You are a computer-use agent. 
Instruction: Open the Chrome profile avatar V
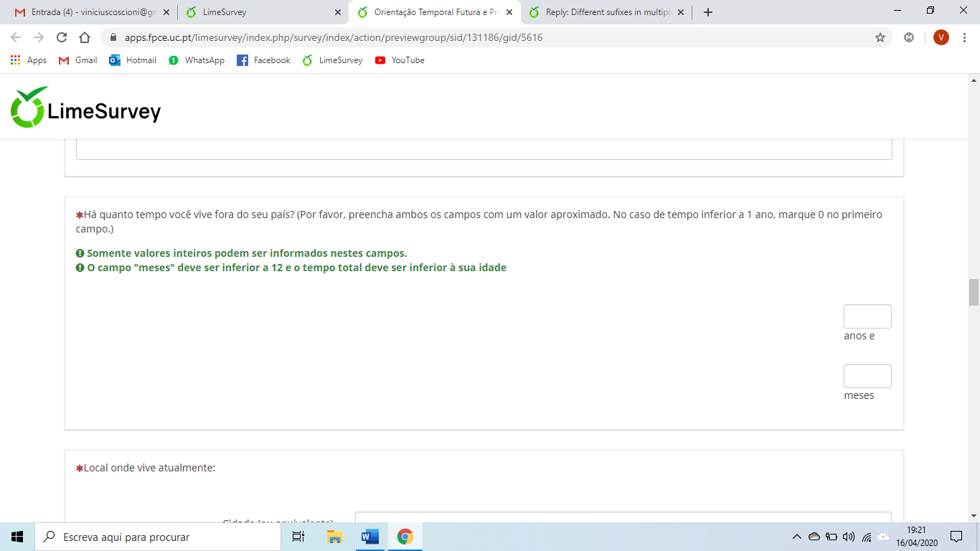[x=941, y=37]
